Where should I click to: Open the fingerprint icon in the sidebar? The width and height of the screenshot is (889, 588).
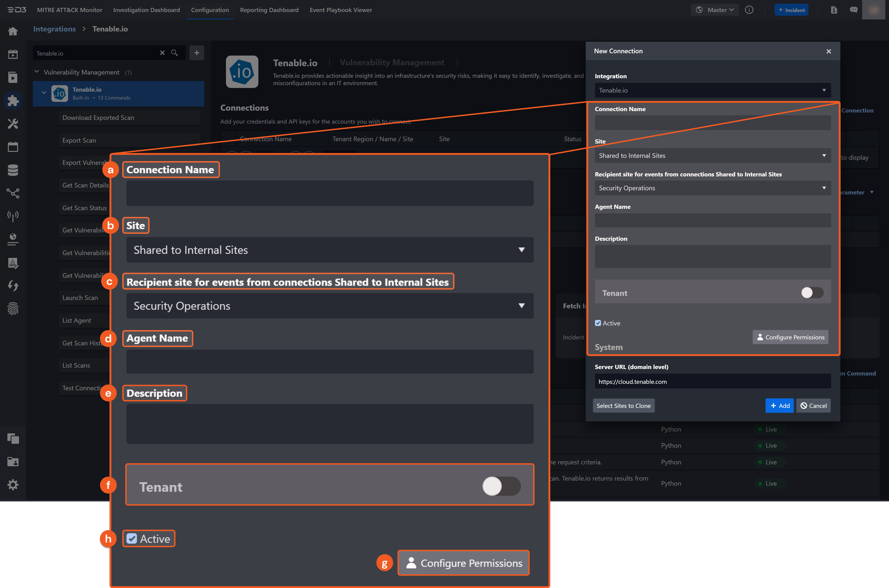click(x=13, y=309)
